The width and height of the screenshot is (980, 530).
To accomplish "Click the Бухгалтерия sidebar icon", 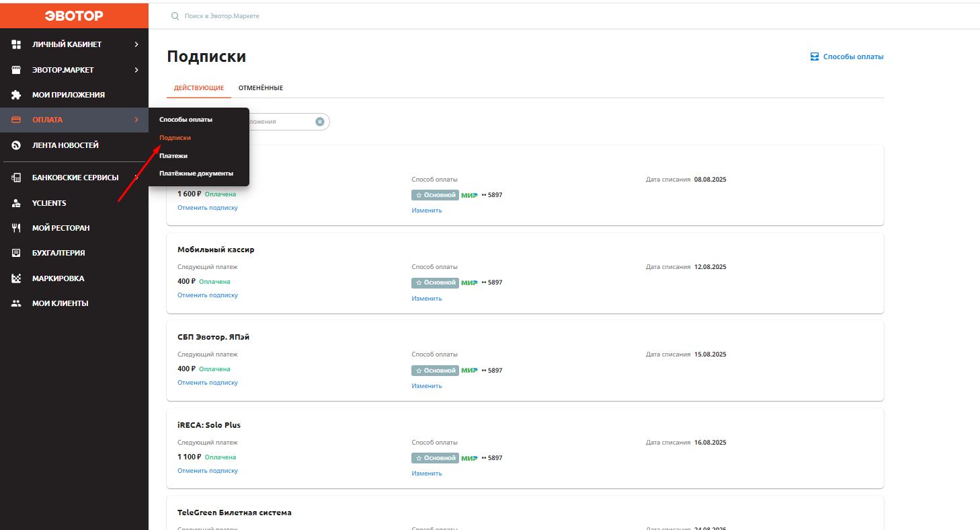I will tap(17, 253).
